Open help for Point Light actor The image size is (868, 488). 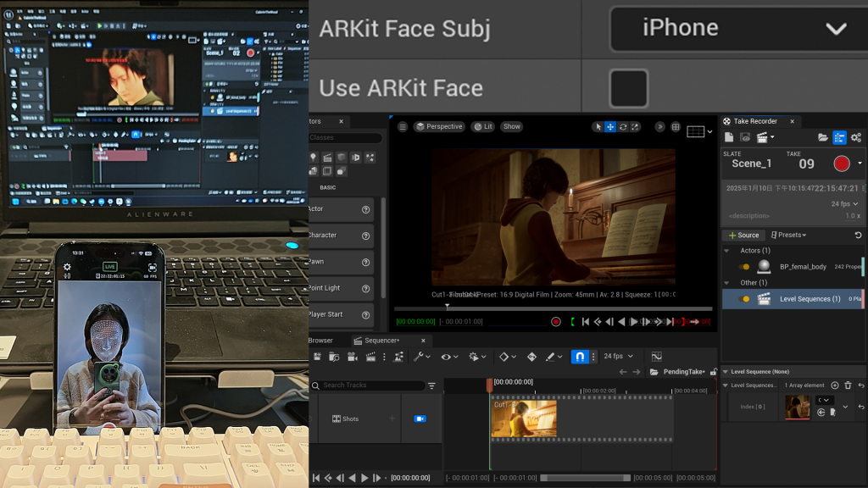tap(365, 288)
